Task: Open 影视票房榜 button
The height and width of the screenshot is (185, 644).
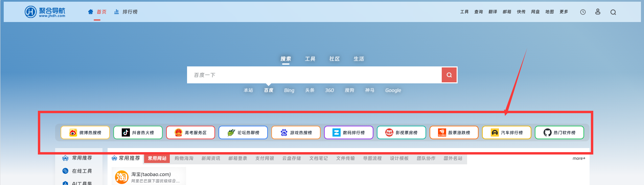Action: (x=401, y=132)
